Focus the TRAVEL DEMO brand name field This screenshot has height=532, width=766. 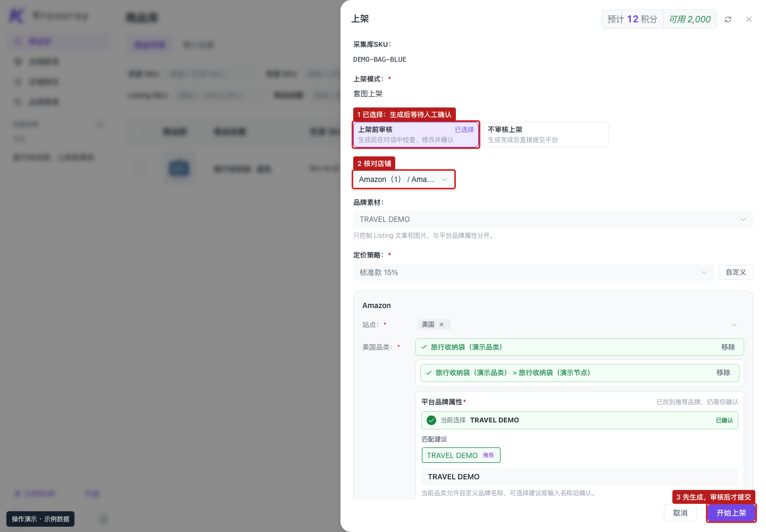(580, 477)
